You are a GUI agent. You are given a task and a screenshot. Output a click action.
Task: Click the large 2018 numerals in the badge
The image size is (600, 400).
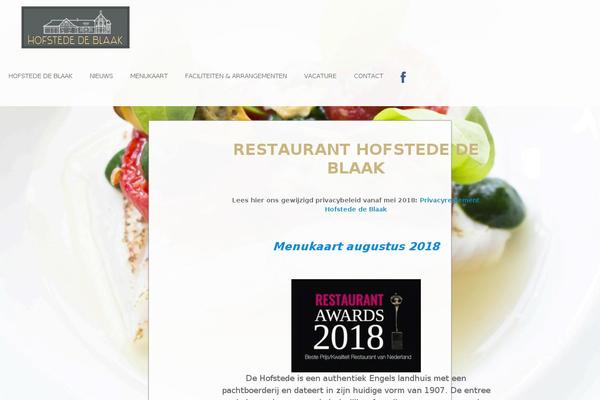(x=348, y=337)
